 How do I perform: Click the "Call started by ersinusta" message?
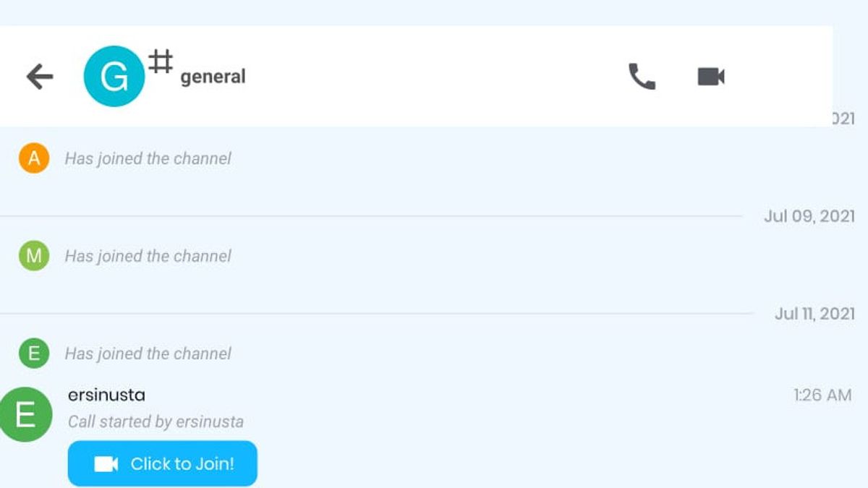click(x=156, y=421)
